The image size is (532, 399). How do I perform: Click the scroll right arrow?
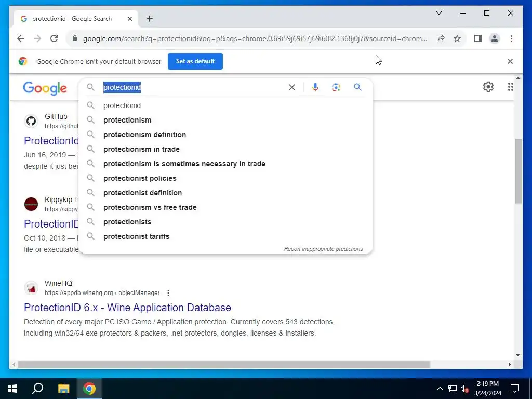click(509, 364)
